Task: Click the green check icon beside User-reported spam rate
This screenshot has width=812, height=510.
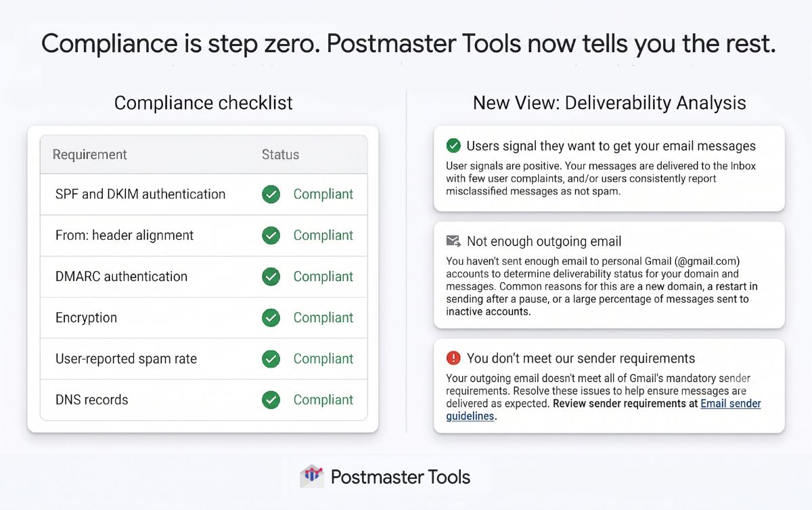Action: [x=271, y=359]
